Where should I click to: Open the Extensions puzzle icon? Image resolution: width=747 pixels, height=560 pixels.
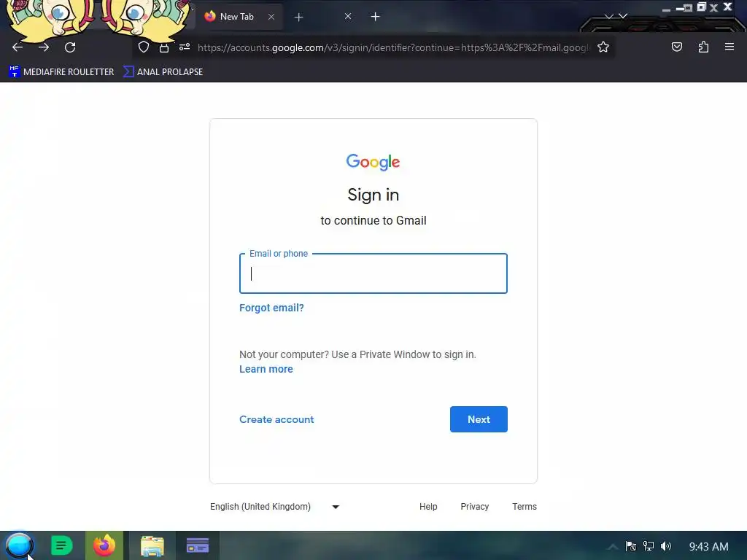tap(703, 47)
